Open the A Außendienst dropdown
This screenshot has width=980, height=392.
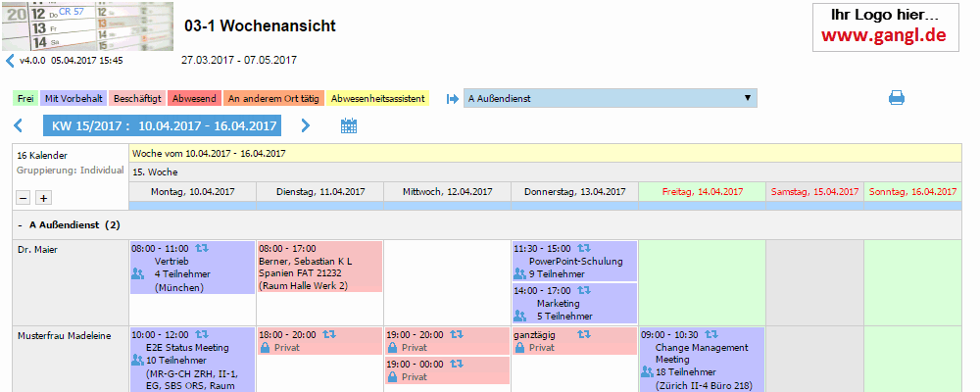(610, 98)
